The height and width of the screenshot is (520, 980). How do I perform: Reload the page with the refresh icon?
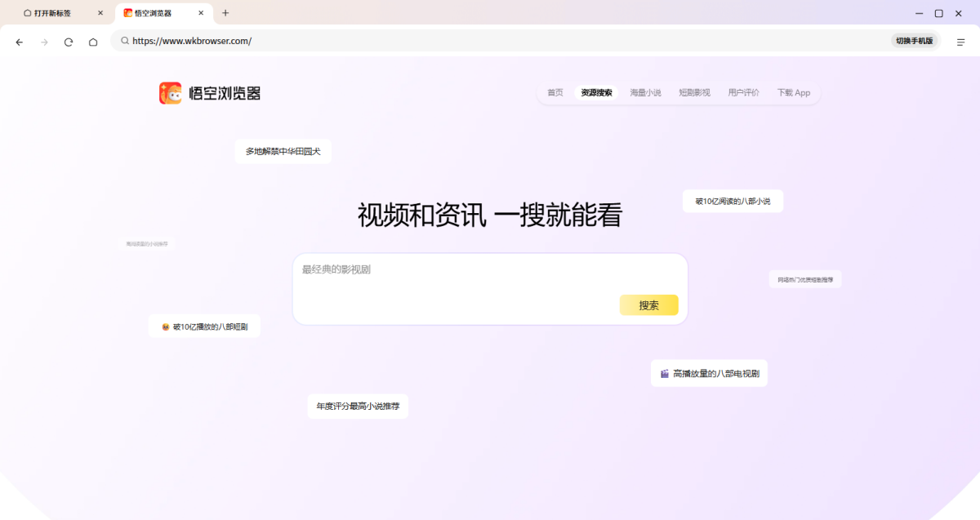pos(69,42)
